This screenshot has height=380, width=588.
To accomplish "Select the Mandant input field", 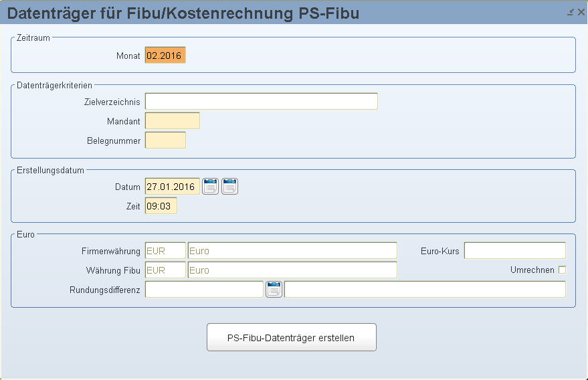I will [x=173, y=121].
